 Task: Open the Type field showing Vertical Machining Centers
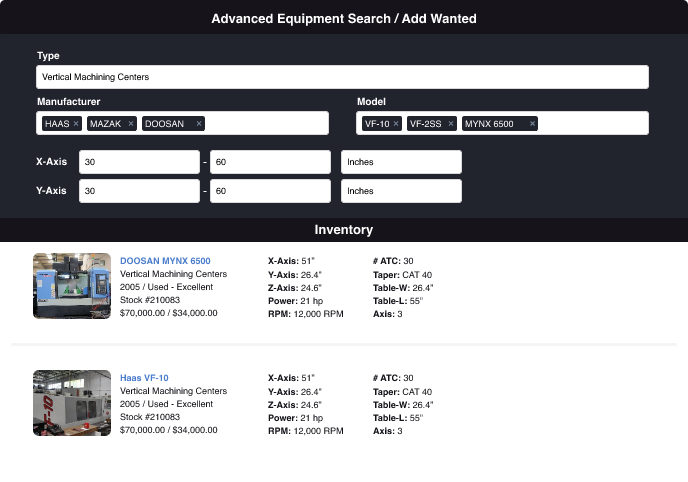click(x=342, y=77)
